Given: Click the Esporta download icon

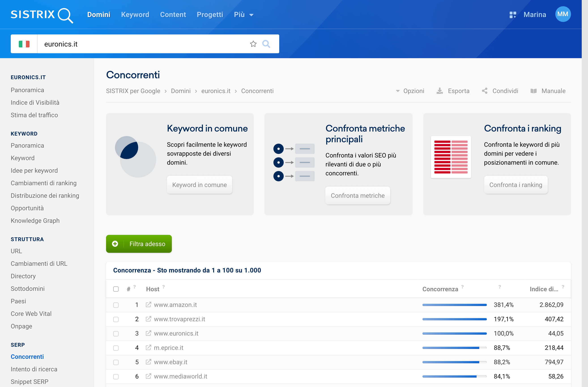Looking at the screenshot, I should [439, 91].
